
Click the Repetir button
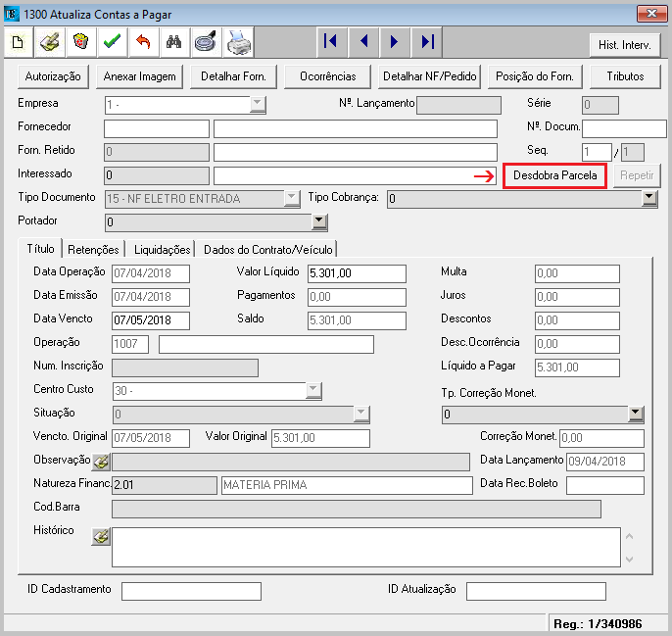click(x=637, y=175)
